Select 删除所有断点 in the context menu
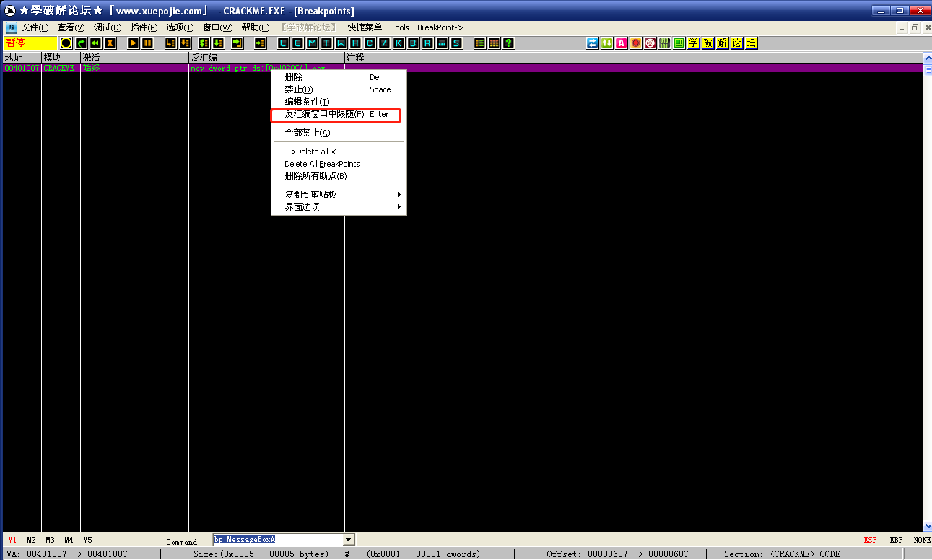The image size is (932, 560). (x=339, y=176)
